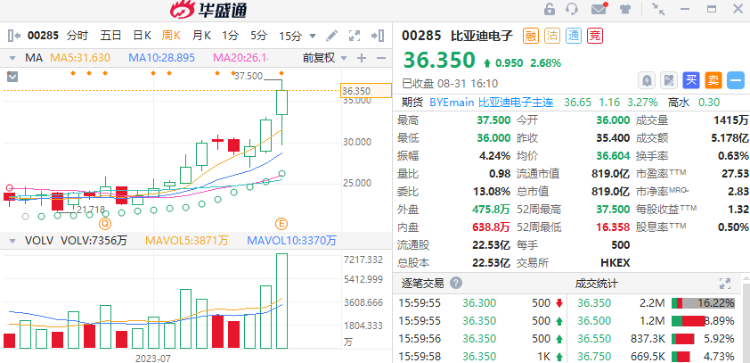Click the 36.350 current price label on axis
This screenshot has height=363, width=750.
point(366,90)
